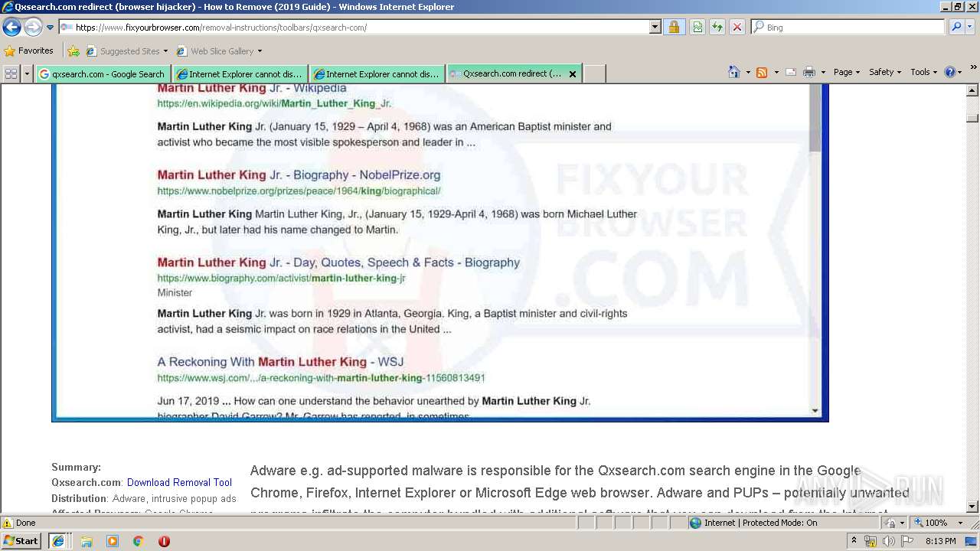Open search provider dropdown arrow
980x551 pixels.
(x=970, y=28)
